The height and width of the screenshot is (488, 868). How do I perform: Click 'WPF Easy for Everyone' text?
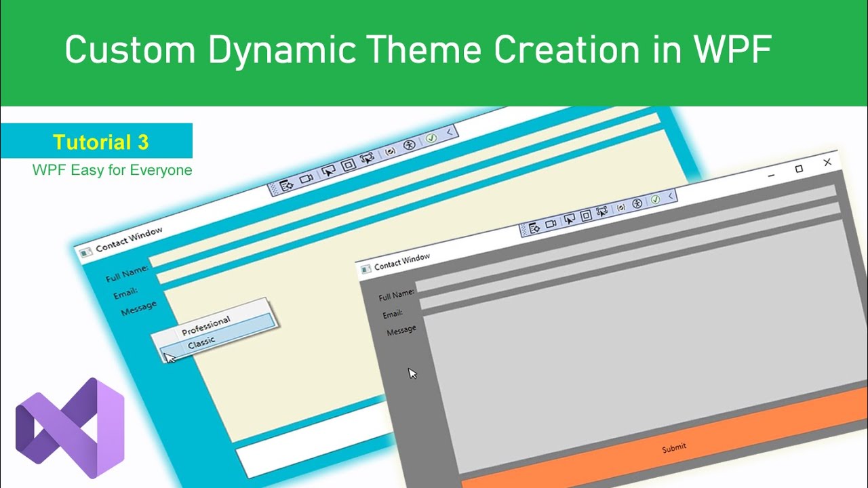pos(112,170)
